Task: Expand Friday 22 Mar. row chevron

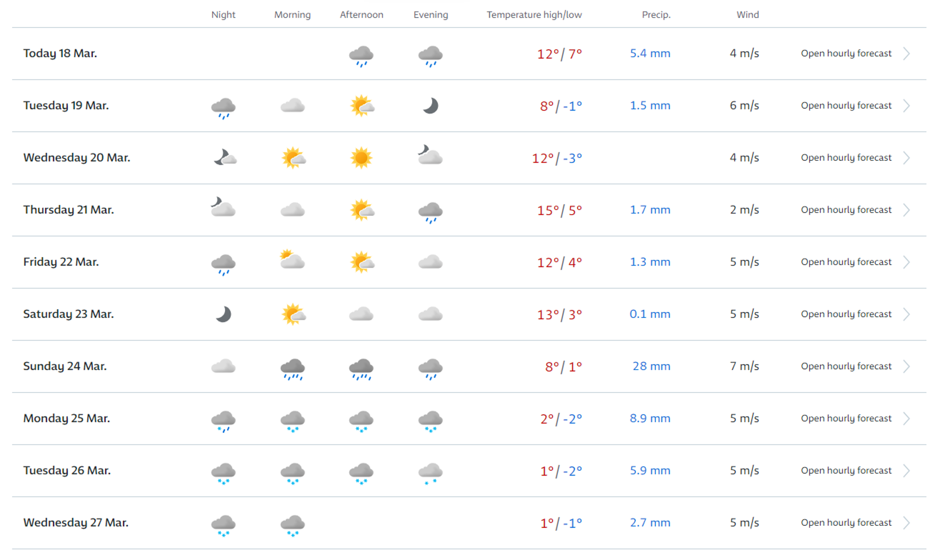Action: pos(906,262)
